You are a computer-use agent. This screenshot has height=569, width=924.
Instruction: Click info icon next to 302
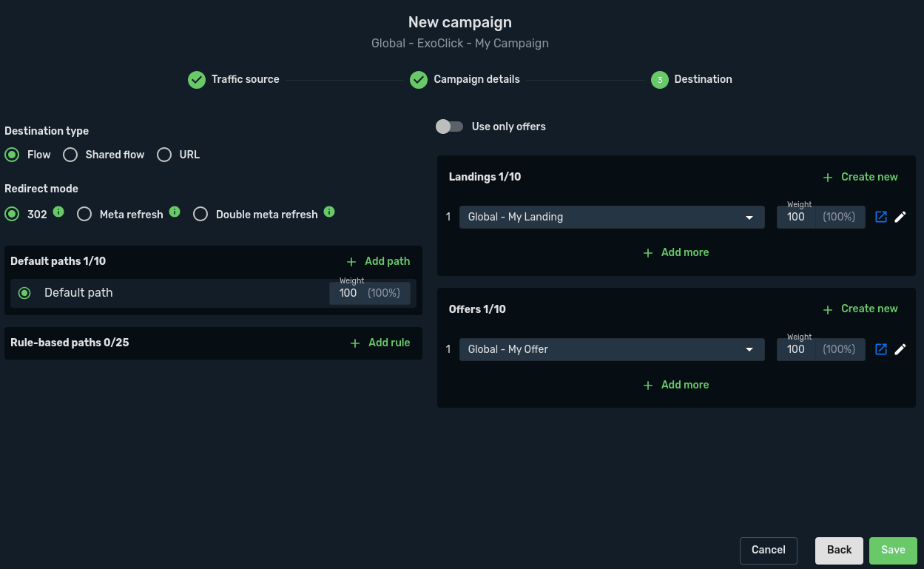coord(58,212)
